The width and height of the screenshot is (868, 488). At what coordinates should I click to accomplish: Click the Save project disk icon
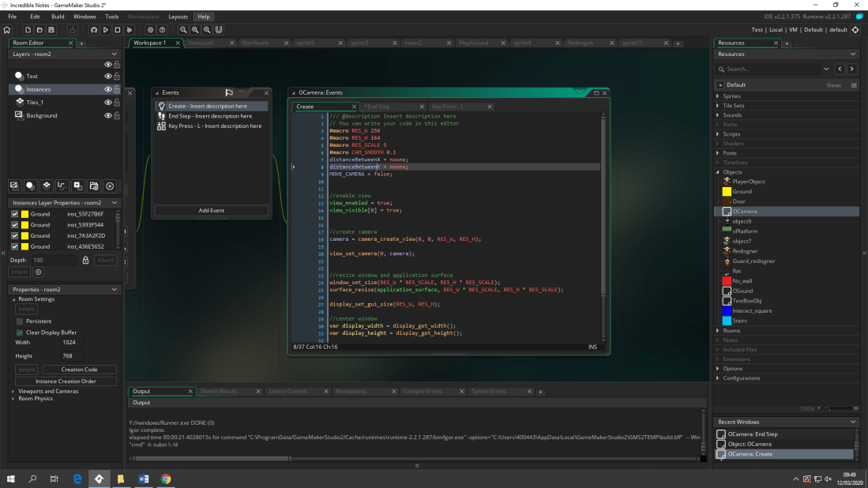(x=50, y=30)
